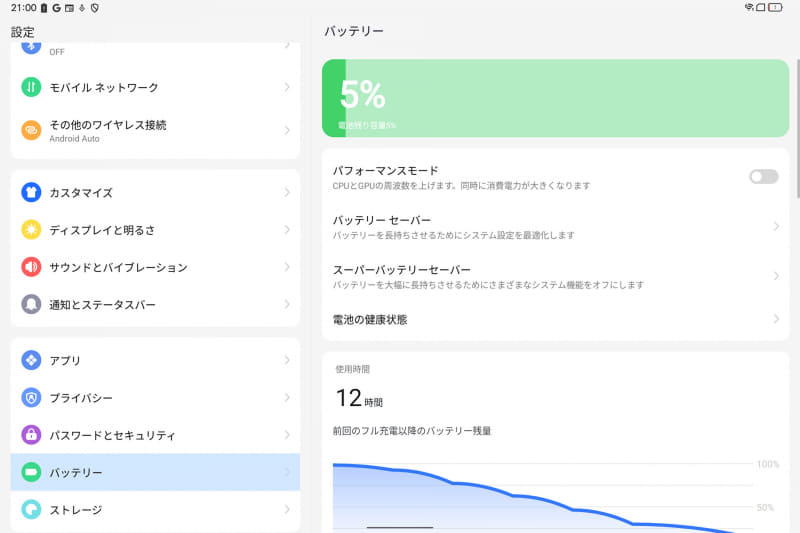Viewport: 800px width, 533px height.
Task: Tap the purple lock security icon
Action: 31,435
